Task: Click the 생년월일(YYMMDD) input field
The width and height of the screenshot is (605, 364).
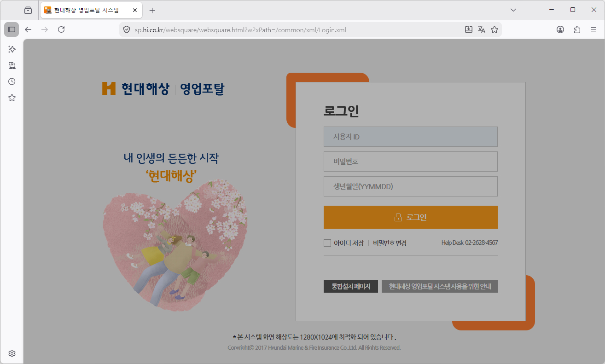Action: [x=411, y=186]
